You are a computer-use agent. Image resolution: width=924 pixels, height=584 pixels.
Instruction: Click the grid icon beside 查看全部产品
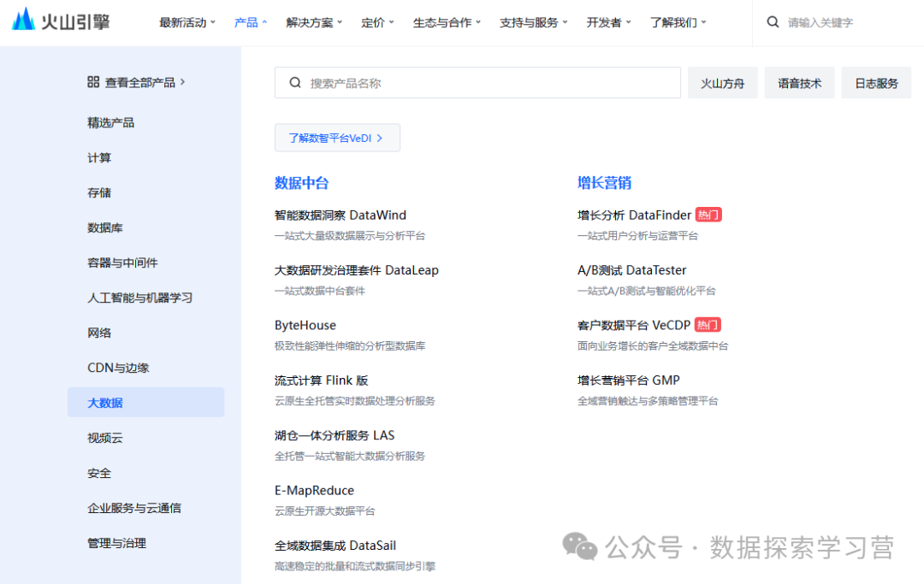[x=93, y=82]
